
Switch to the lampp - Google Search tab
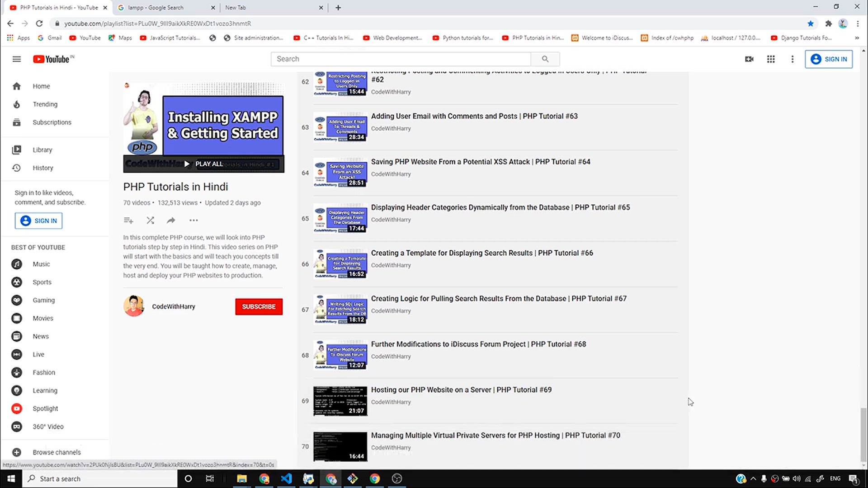pyautogui.click(x=166, y=8)
